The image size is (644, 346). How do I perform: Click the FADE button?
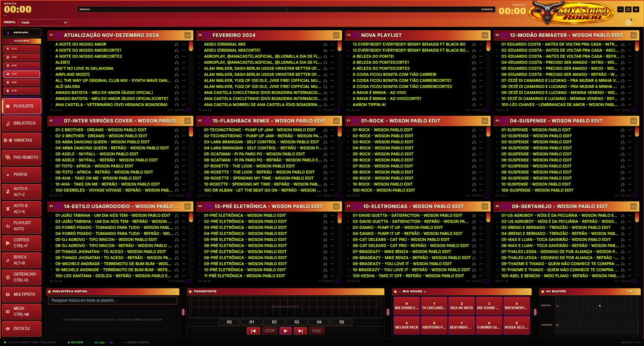pos(317,331)
